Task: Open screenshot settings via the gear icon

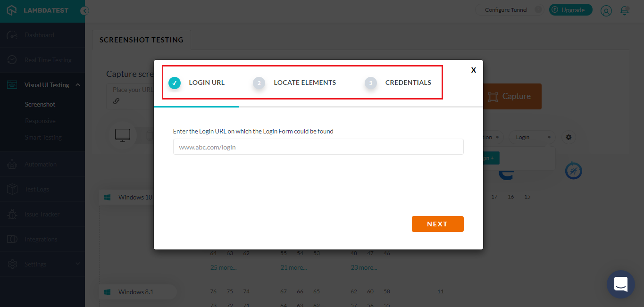Action: pyautogui.click(x=569, y=137)
